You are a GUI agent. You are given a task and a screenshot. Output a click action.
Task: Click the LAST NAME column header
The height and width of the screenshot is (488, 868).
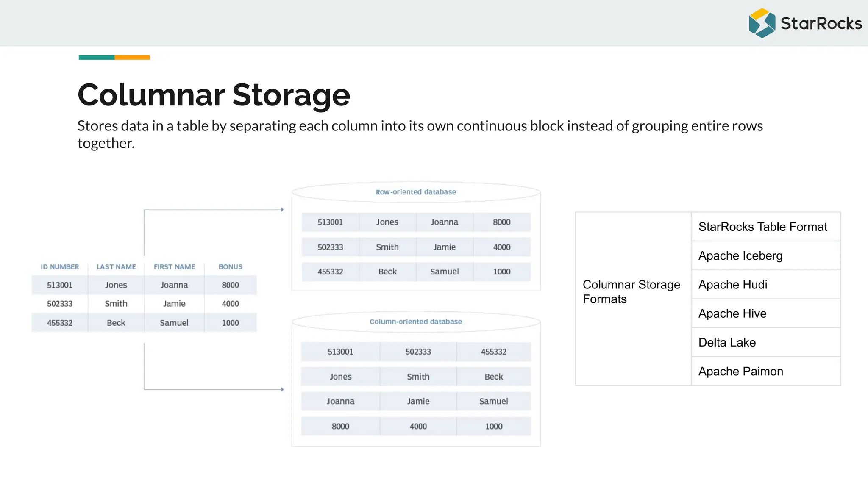[116, 267]
